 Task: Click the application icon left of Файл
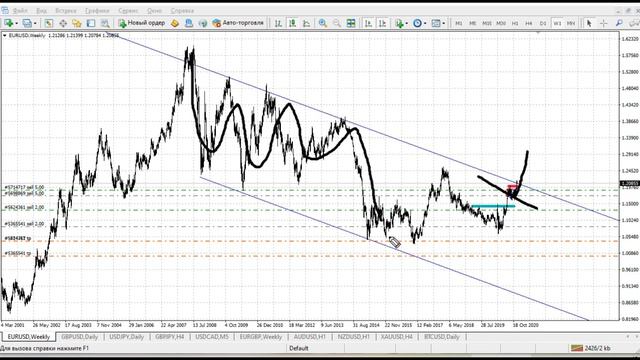(x=4, y=10)
